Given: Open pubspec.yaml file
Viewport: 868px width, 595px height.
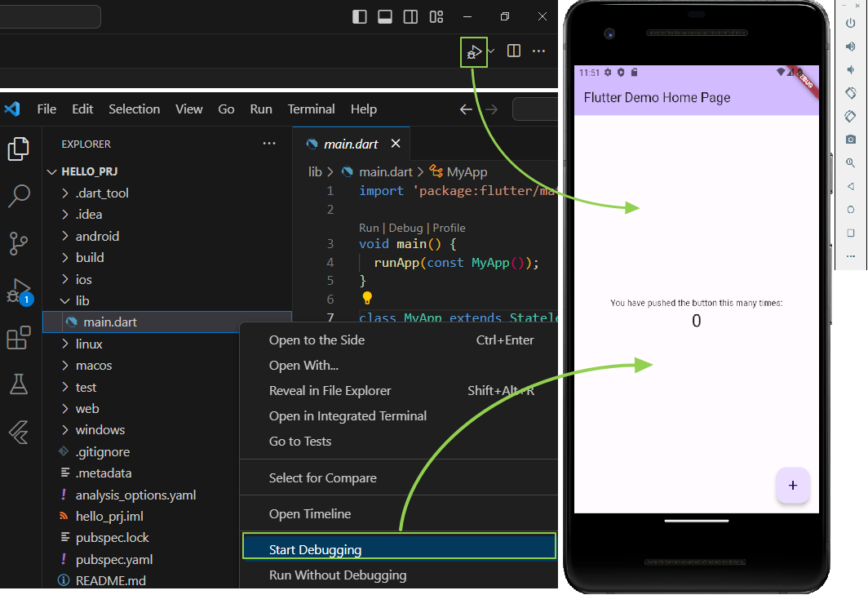Looking at the screenshot, I should pyautogui.click(x=114, y=560).
